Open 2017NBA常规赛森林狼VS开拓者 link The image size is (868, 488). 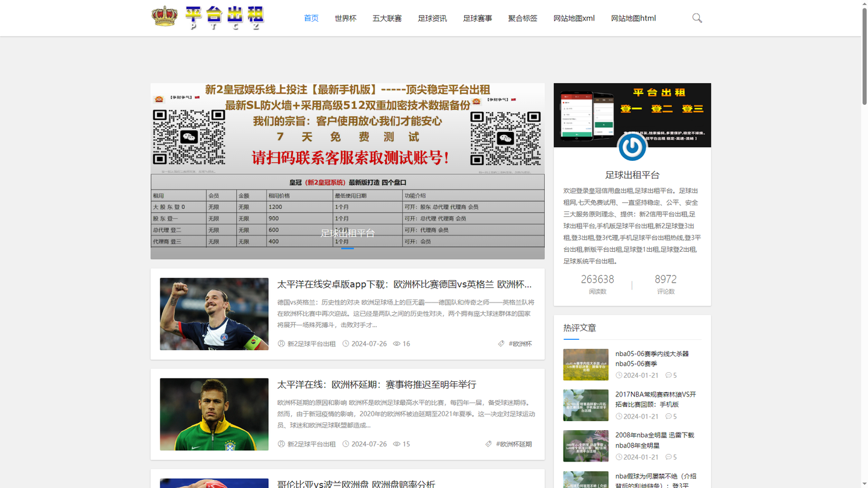pos(656,399)
